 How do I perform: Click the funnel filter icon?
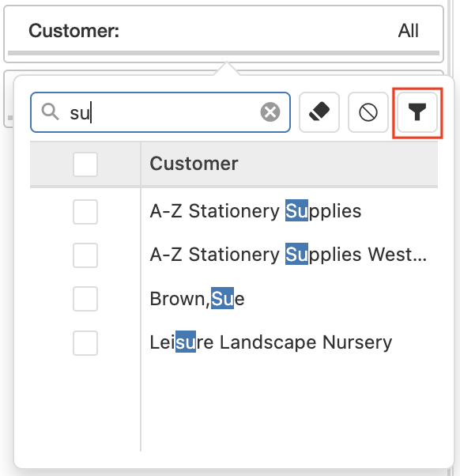click(417, 112)
